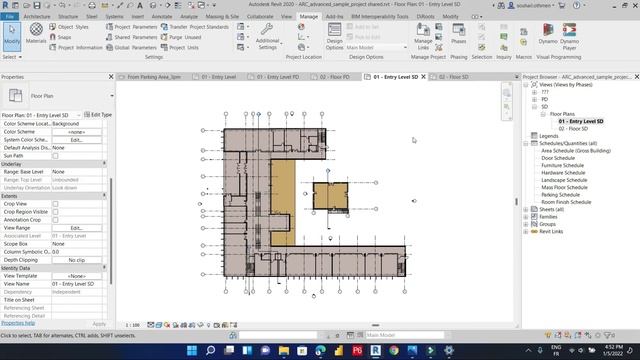Select the Modify arrow tool

tap(12, 36)
